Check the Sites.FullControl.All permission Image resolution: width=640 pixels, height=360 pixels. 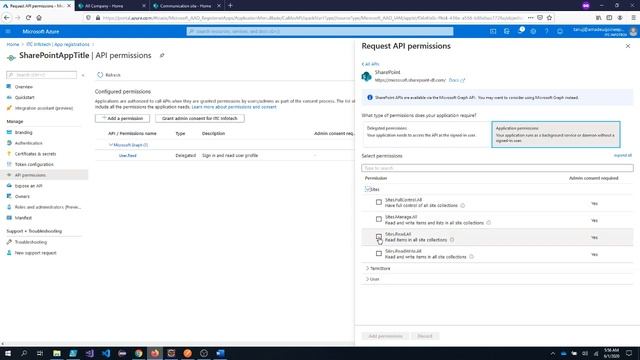[379, 202]
